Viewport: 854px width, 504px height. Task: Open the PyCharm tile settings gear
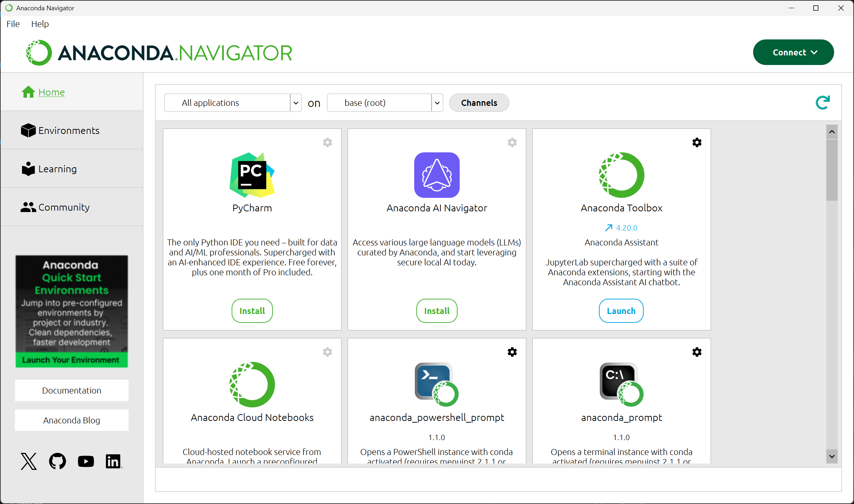pyautogui.click(x=327, y=142)
